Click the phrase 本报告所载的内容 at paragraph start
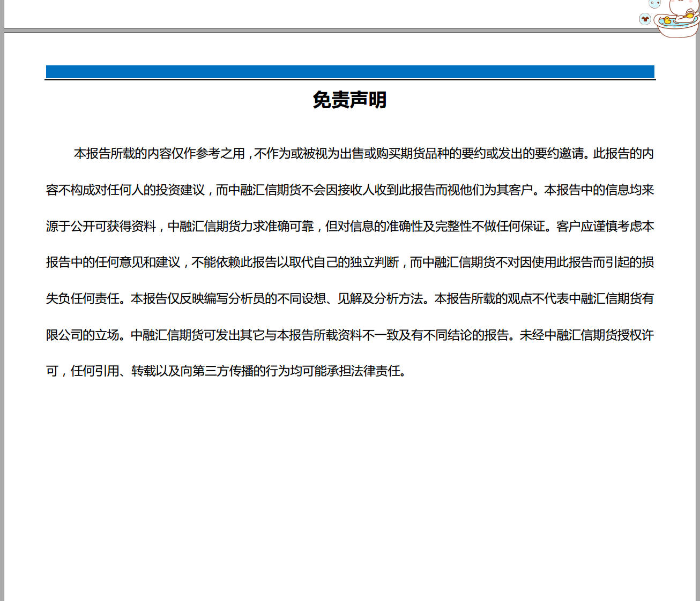Screen dimensions: 700x601 122,154
